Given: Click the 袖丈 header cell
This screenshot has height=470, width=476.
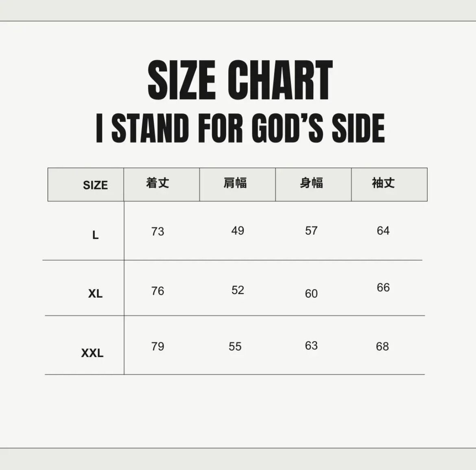Looking at the screenshot, I should (x=383, y=183).
